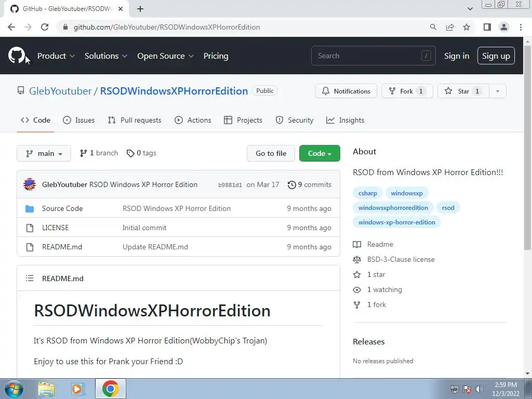Screen dimensions: 532x399
Task: Click the zoom magnifier icon in address bar
Action: 433,27
